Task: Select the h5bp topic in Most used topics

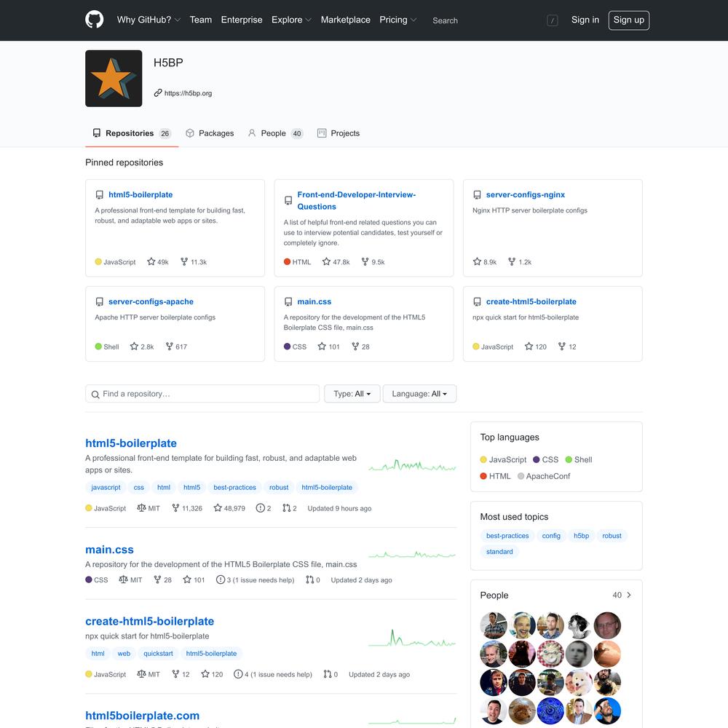Action: coord(581,536)
